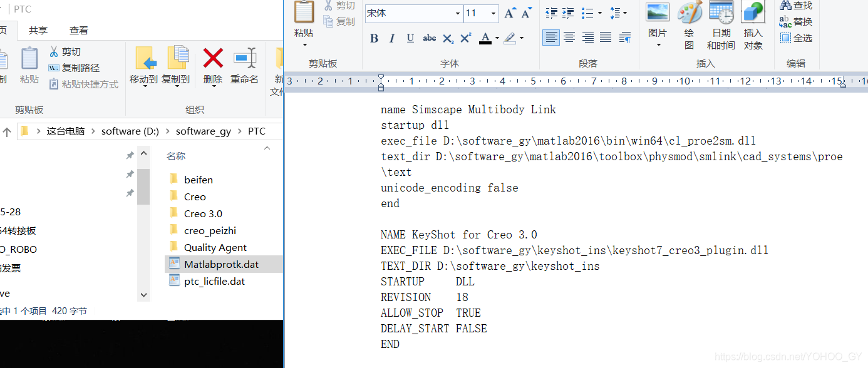
Task: Open the font color picker arrow
Action: [497, 38]
